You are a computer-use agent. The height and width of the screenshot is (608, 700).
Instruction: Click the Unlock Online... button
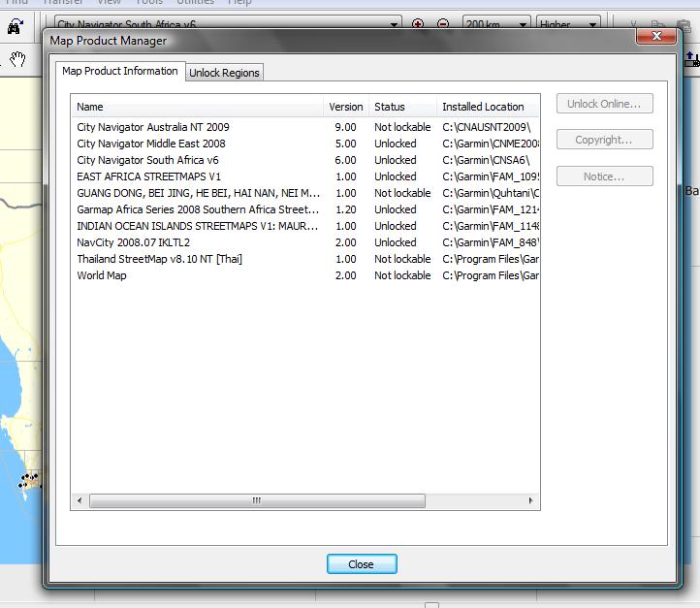(604, 104)
